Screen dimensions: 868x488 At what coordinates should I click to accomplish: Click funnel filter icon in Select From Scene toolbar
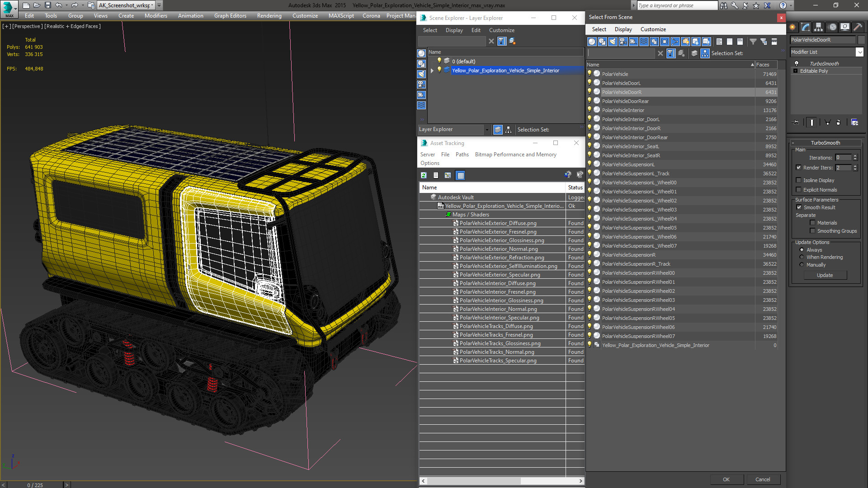tap(753, 42)
